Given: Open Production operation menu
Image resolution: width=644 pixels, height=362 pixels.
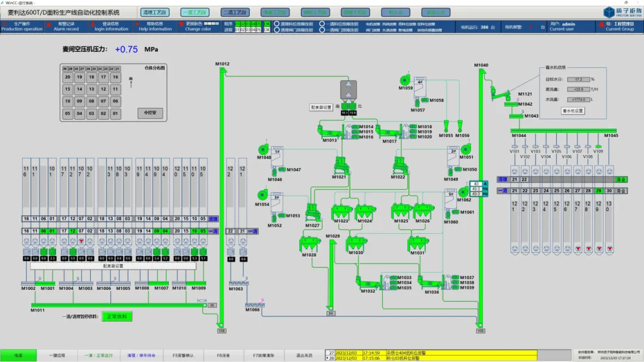Looking at the screenshot, I should [22, 27].
